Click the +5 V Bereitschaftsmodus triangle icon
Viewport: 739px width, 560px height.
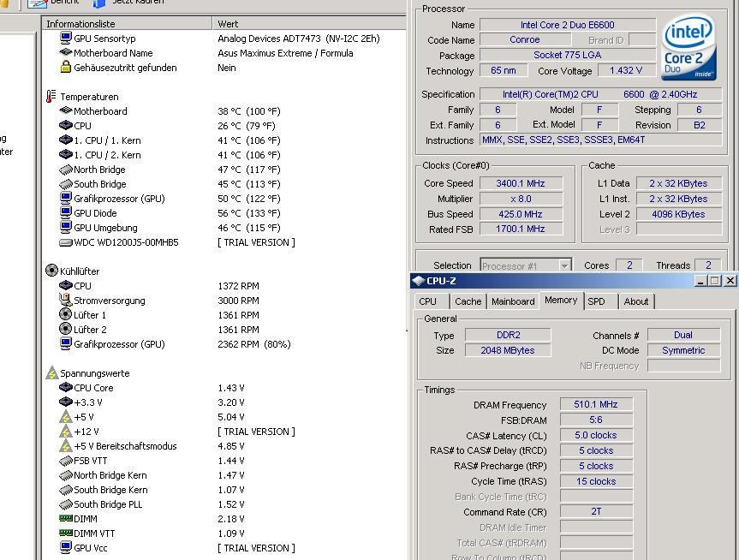click(66, 446)
